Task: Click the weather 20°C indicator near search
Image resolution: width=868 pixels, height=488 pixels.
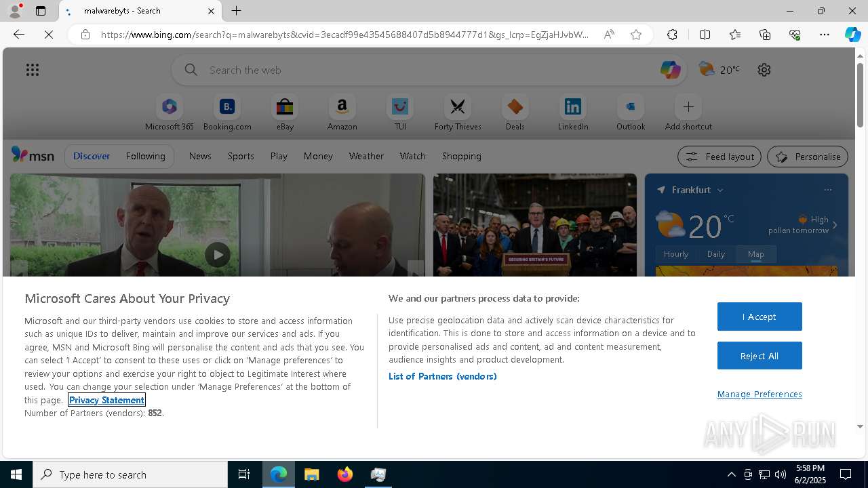Action: point(719,69)
